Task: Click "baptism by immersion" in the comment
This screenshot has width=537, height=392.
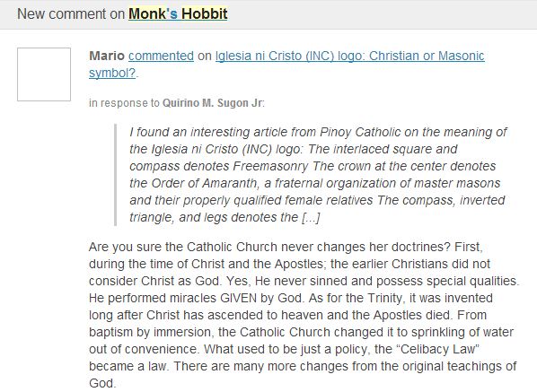Action: click(150, 332)
